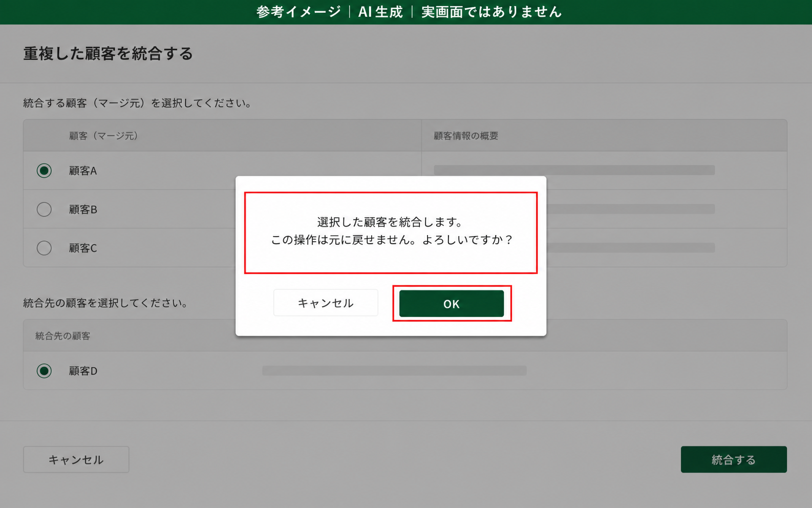Click the 統合する button at the bottom

pyautogui.click(x=734, y=459)
